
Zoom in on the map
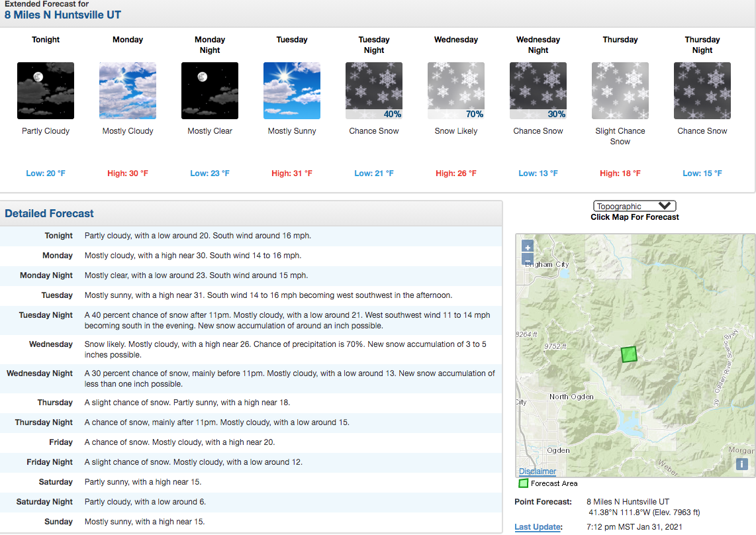528,247
